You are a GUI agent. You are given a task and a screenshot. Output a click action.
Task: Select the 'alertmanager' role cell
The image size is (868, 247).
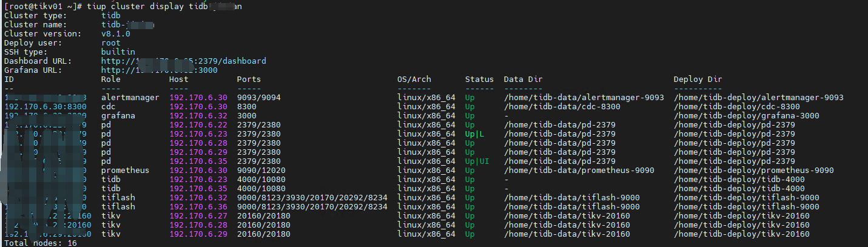click(x=130, y=98)
